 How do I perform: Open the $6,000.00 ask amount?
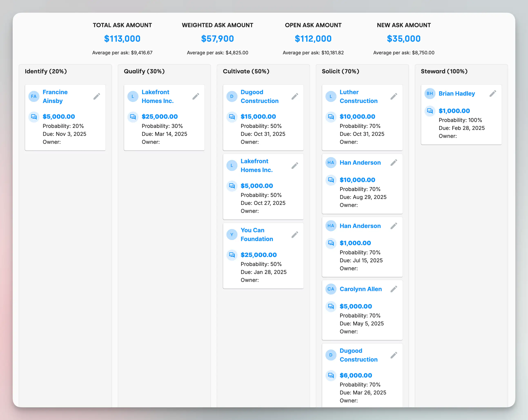click(x=356, y=375)
